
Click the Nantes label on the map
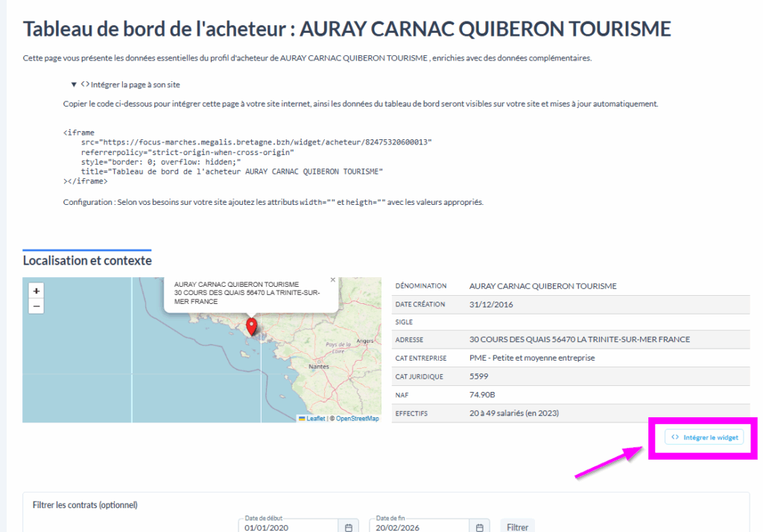coord(318,367)
